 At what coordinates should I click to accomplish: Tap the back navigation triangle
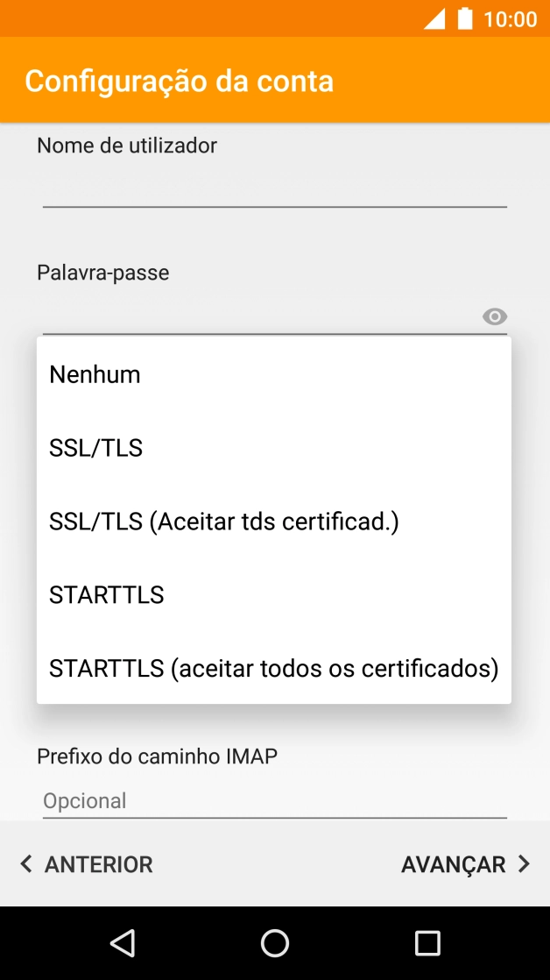(x=122, y=942)
